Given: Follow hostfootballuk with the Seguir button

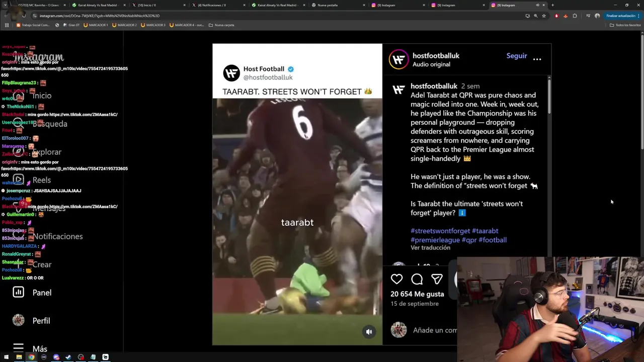Looking at the screenshot, I should [x=517, y=56].
